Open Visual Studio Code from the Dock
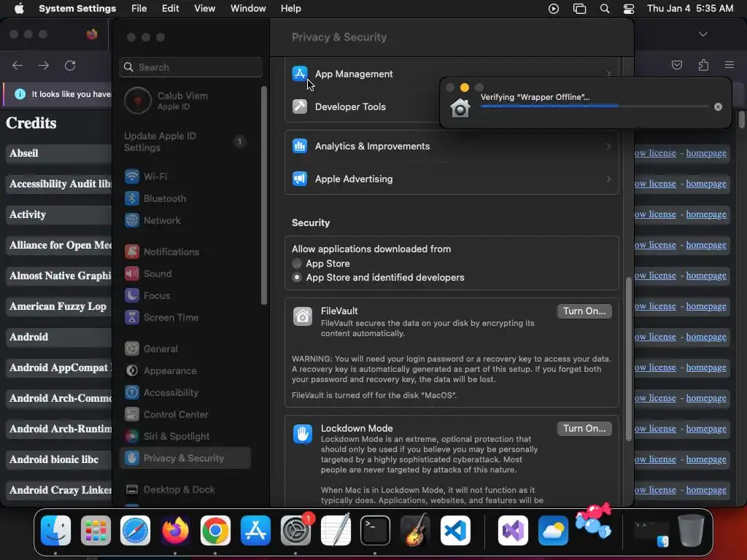The width and height of the screenshot is (747, 560). tap(455, 530)
